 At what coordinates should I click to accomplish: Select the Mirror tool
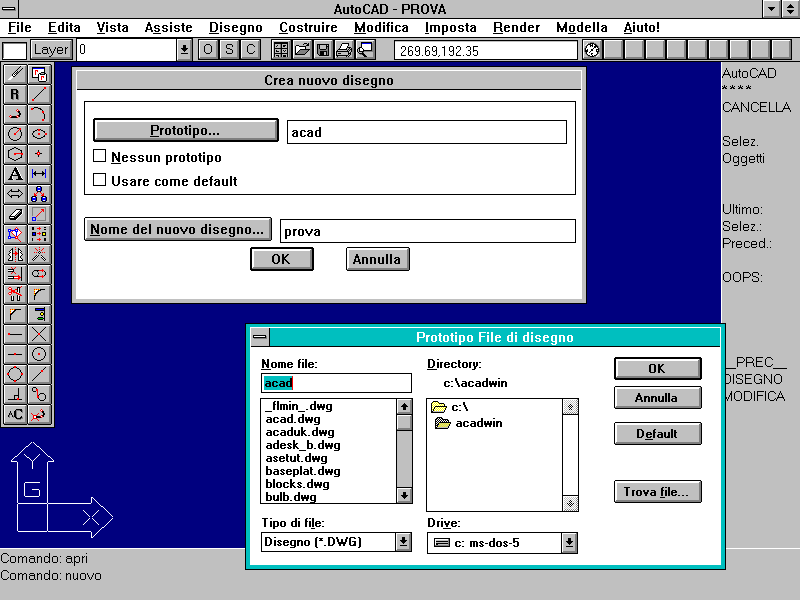click(15, 254)
